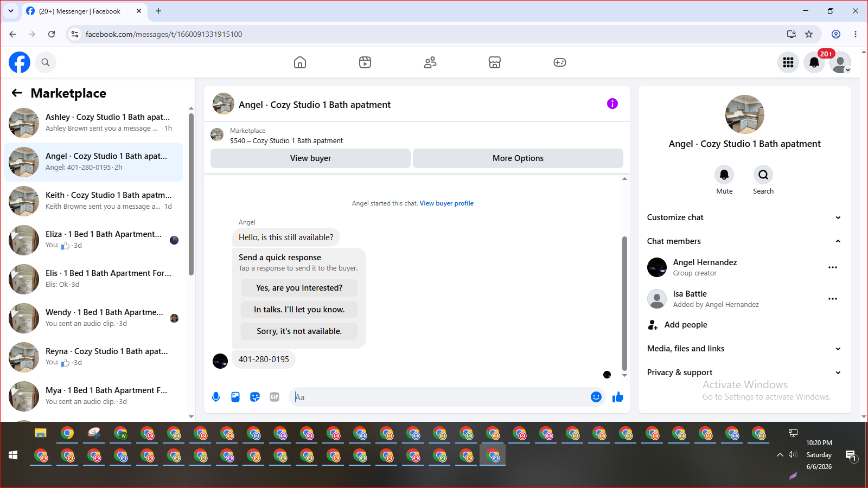868x488 pixels.
Task: Click the '401-280-0195' message bubble
Action: coord(264,359)
